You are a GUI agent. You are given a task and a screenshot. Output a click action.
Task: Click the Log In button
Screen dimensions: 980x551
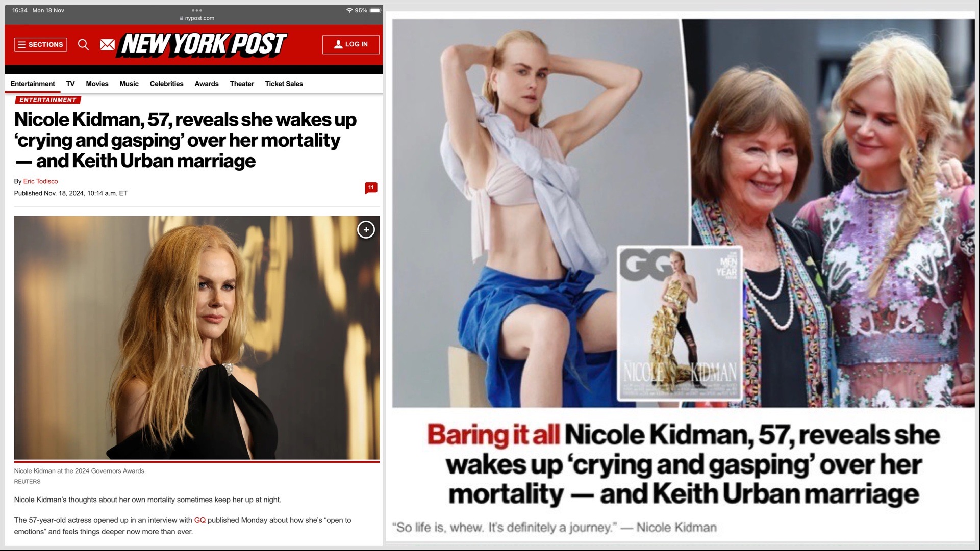(x=351, y=44)
